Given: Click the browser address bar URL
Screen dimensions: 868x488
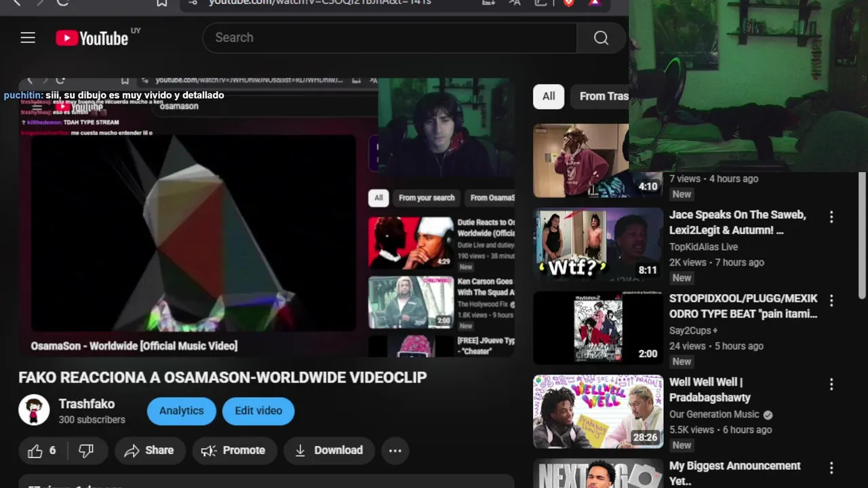Looking at the screenshot, I should (319, 3).
